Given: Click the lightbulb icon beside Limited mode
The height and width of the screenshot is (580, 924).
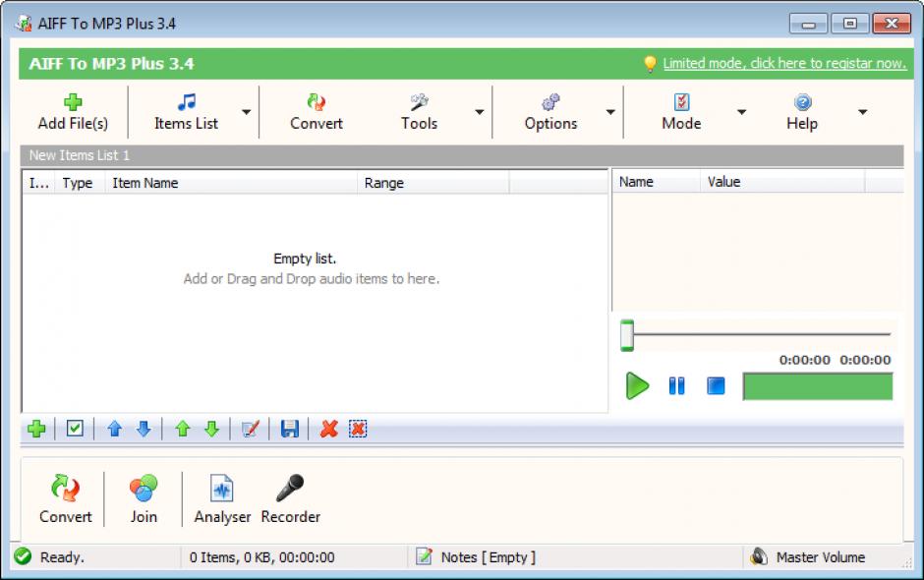Looking at the screenshot, I should [x=650, y=63].
